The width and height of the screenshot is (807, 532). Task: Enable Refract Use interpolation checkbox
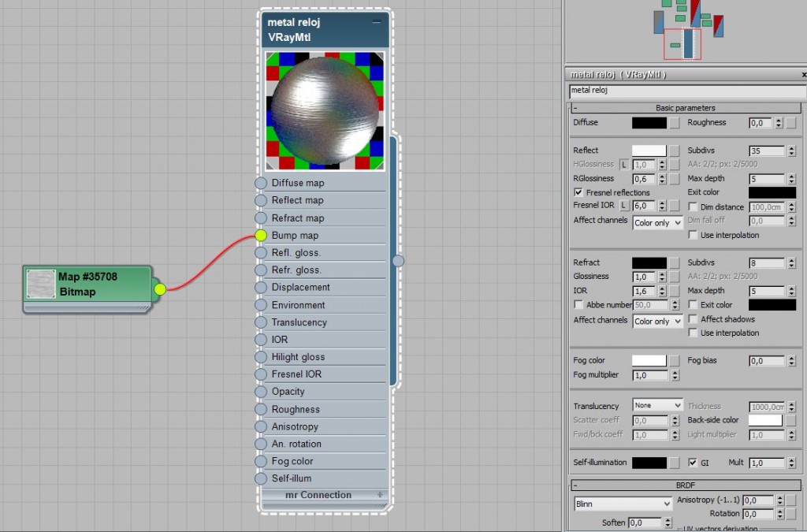(694, 333)
